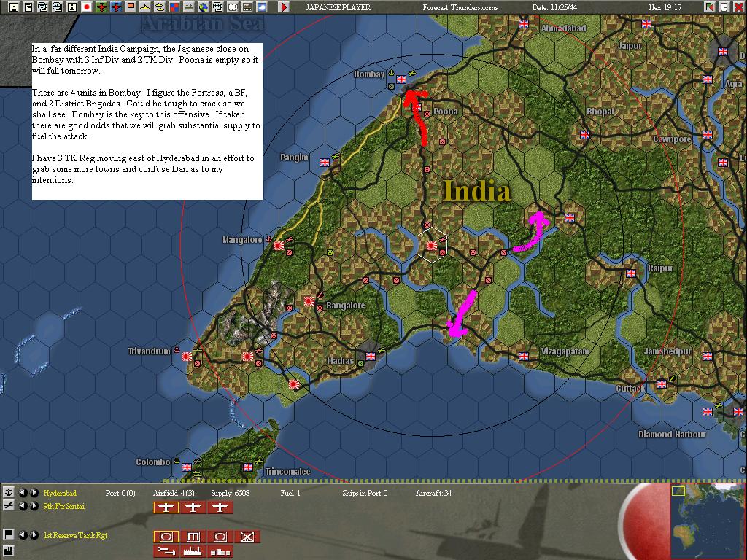Click the world minimap in bottom right

708,521
